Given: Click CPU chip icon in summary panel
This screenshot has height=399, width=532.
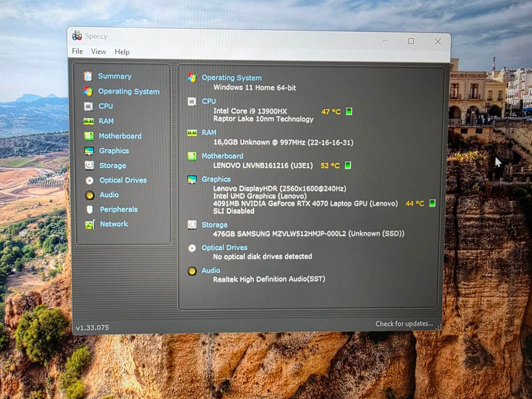Looking at the screenshot, I should (192, 101).
